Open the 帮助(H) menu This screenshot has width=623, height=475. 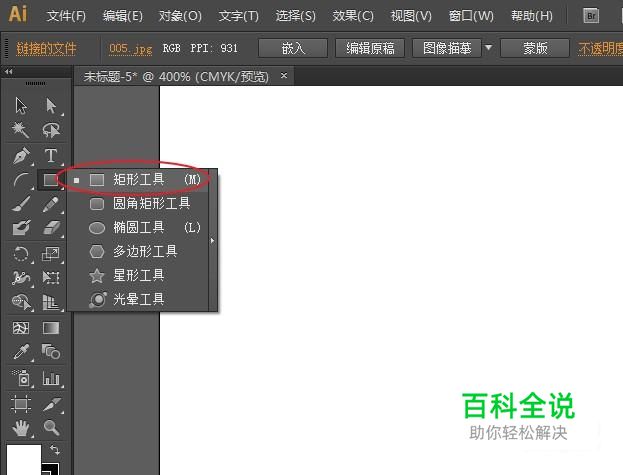(x=532, y=16)
